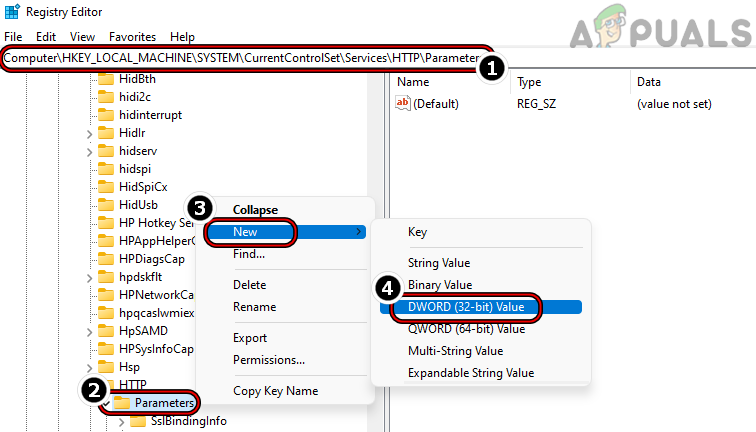
Task: Select the SslBindingInfo folder icon
Action: pyautogui.click(x=139, y=420)
